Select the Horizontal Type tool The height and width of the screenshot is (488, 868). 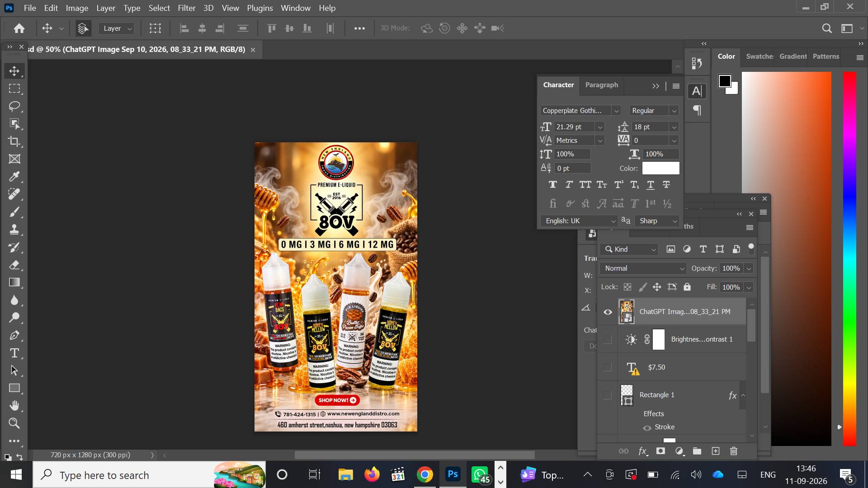[x=14, y=353]
